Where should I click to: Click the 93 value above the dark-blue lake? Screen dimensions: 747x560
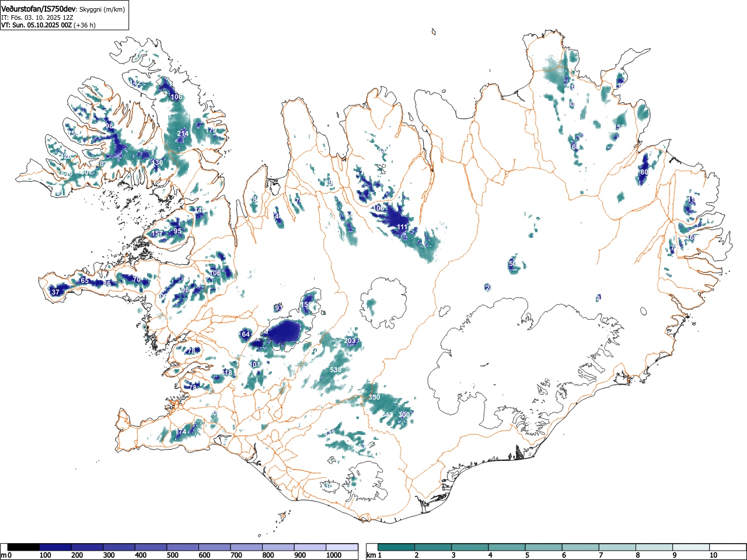(278, 307)
